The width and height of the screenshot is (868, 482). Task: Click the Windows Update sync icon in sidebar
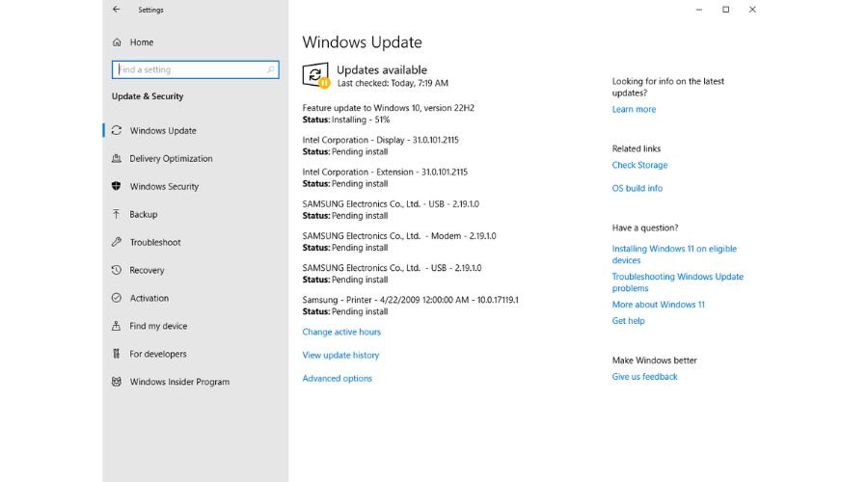click(x=117, y=130)
